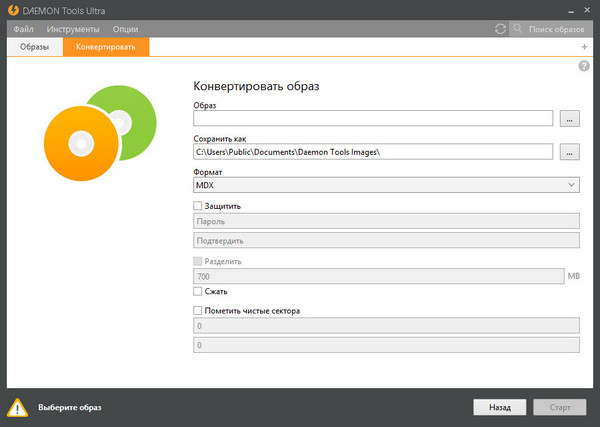Toggle Пометить чистые сектора checkbox

click(197, 311)
